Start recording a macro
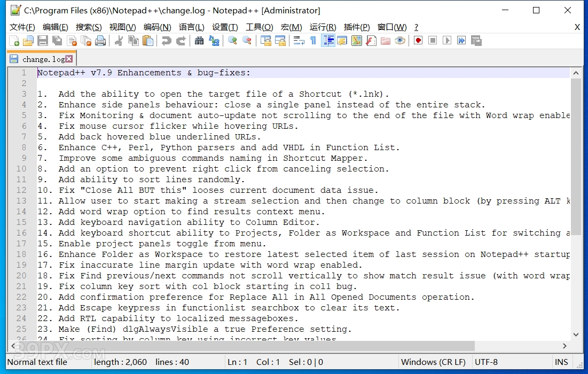 [418, 41]
